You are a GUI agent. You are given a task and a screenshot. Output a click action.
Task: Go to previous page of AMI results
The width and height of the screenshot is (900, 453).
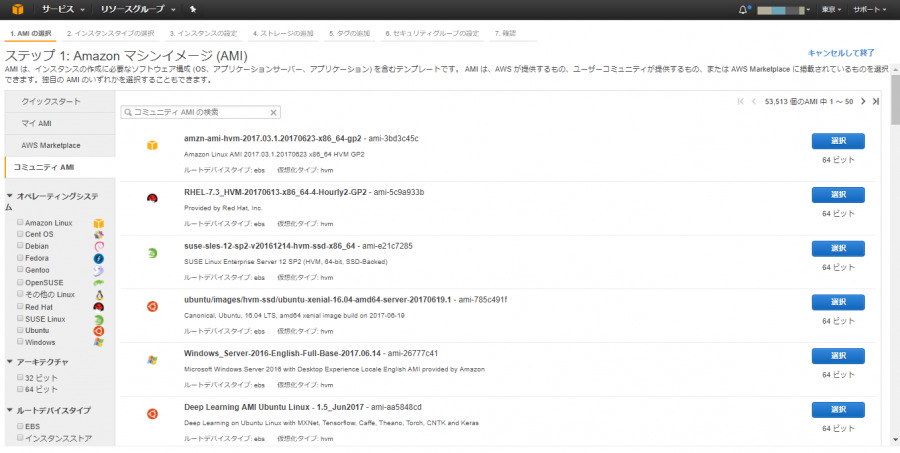pyautogui.click(x=754, y=102)
